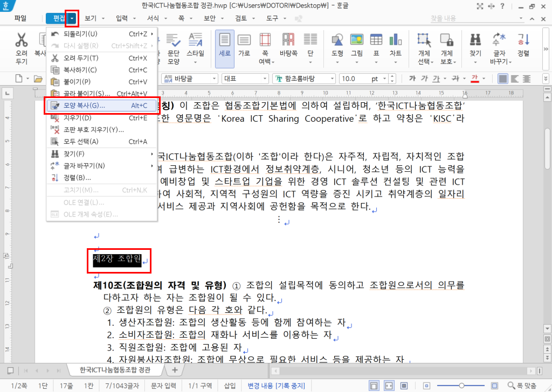Choose 정렬(B) menu entry
Screen dimensions: 552x392
[x=102, y=178]
